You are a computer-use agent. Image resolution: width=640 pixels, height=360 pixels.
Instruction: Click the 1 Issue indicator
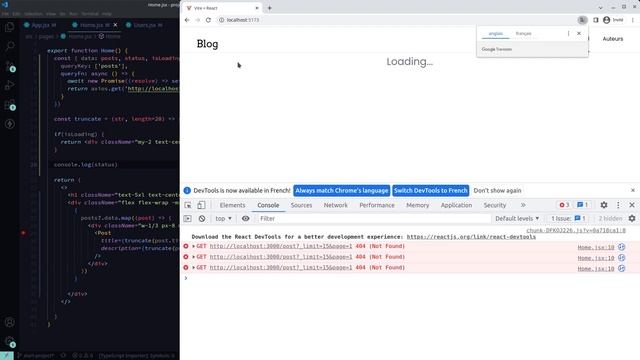[568, 219]
